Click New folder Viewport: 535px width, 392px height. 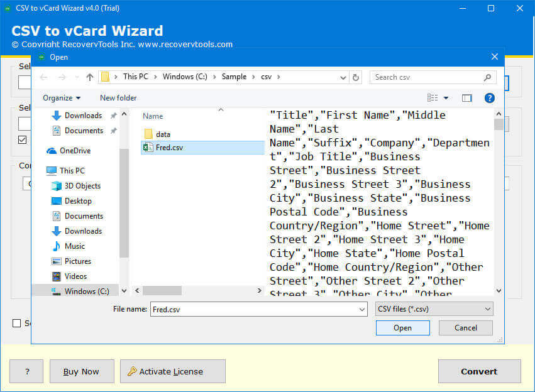click(x=118, y=98)
